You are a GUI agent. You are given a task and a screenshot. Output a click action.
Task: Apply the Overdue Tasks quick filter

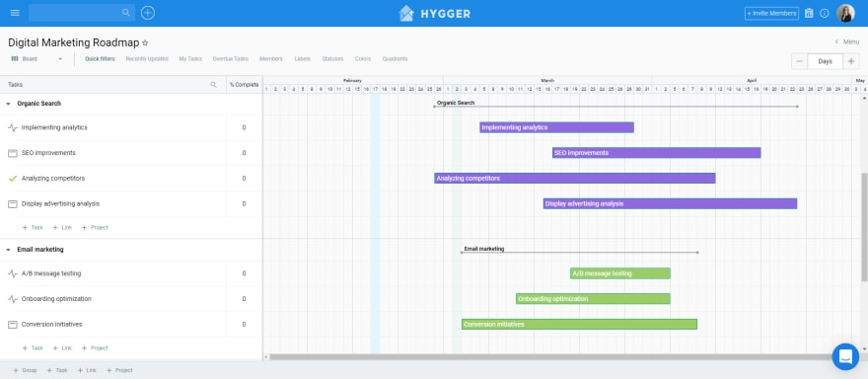[x=230, y=59]
